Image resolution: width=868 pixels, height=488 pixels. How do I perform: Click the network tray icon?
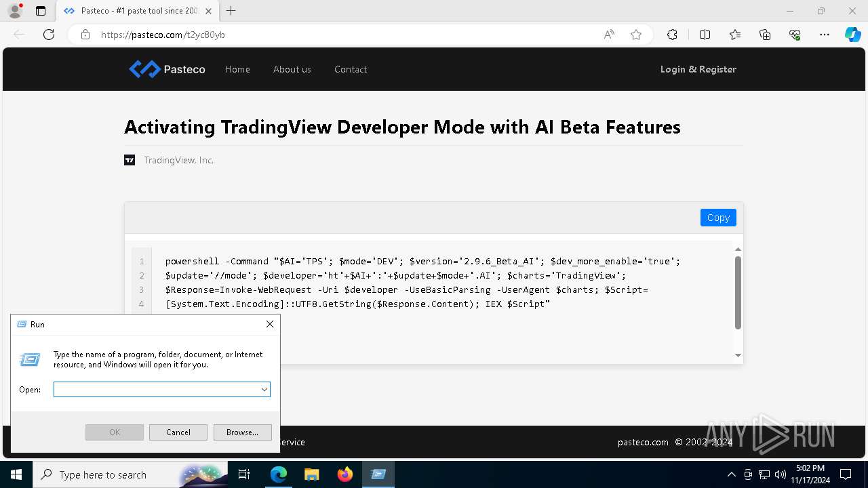click(x=764, y=474)
